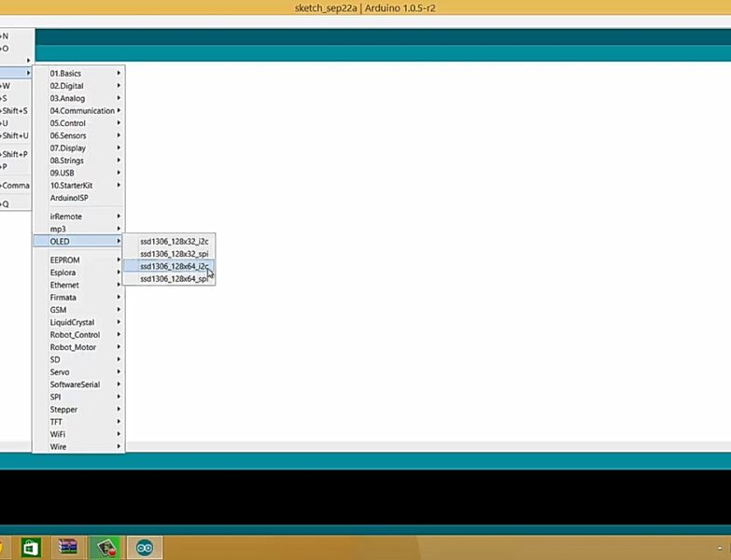
Task: Choose the File menu item with Shift+P shortcut
Action: [x=15, y=154]
